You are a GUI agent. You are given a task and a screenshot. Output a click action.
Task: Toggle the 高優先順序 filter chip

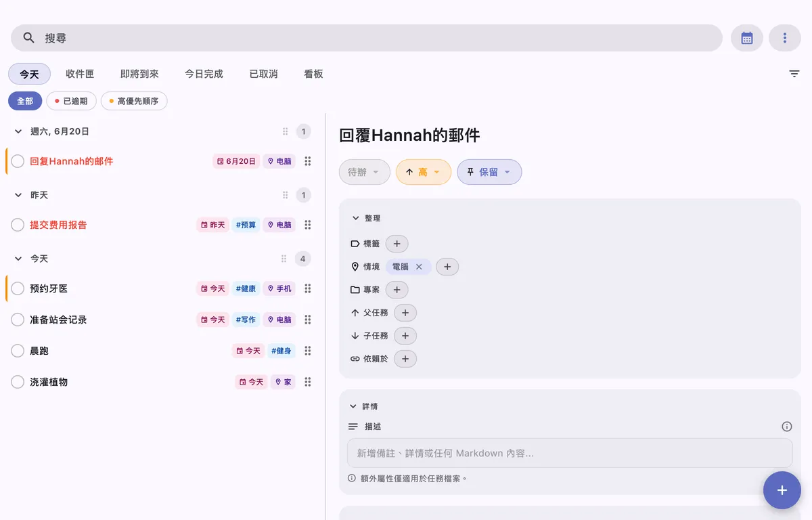(x=134, y=101)
